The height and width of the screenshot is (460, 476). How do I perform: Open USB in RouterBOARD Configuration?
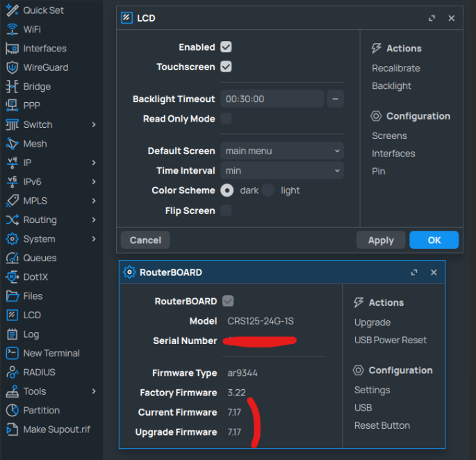point(363,407)
